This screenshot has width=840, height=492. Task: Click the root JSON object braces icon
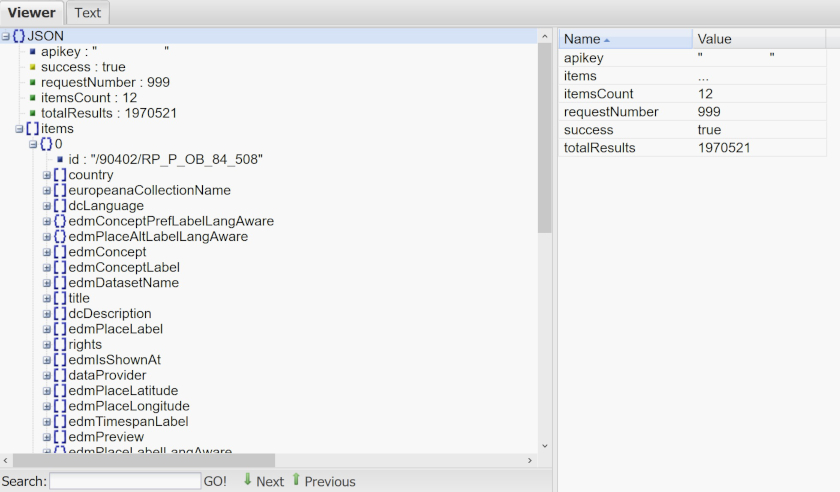(x=19, y=36)
